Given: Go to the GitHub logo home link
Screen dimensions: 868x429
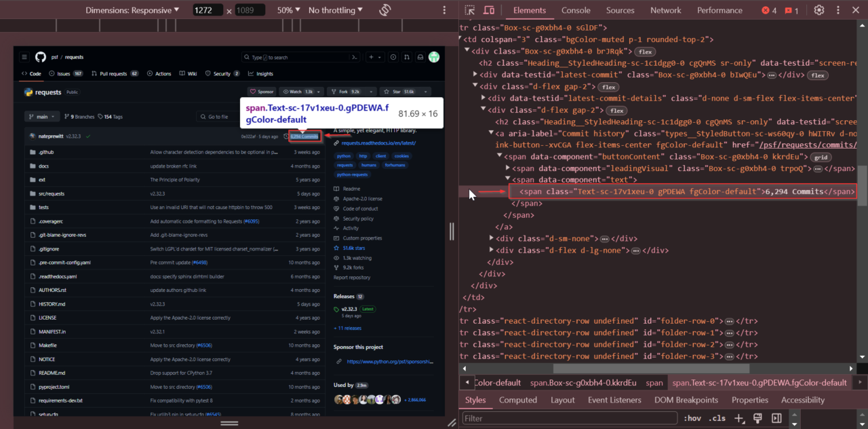Looking at the screenshot, I should [41, 57].
